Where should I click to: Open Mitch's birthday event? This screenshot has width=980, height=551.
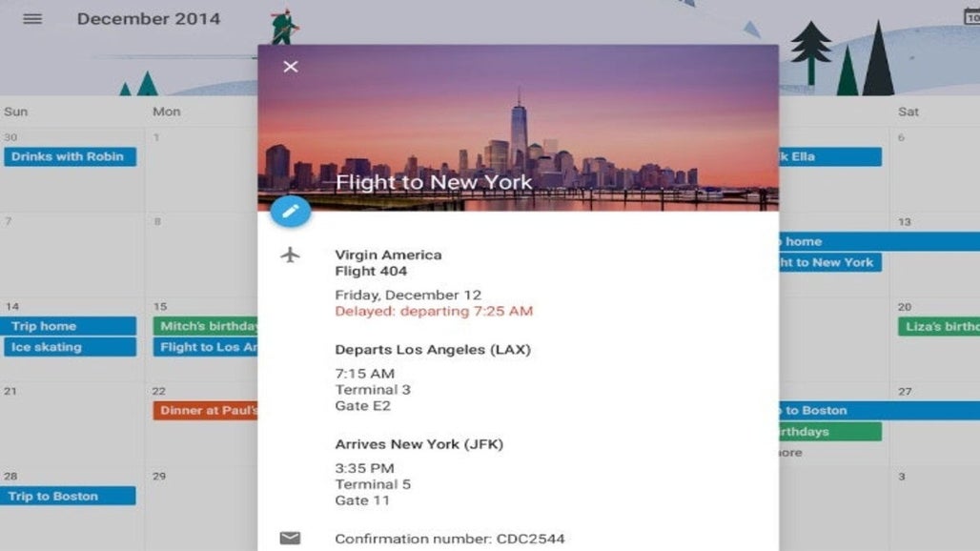coord(205,326)
